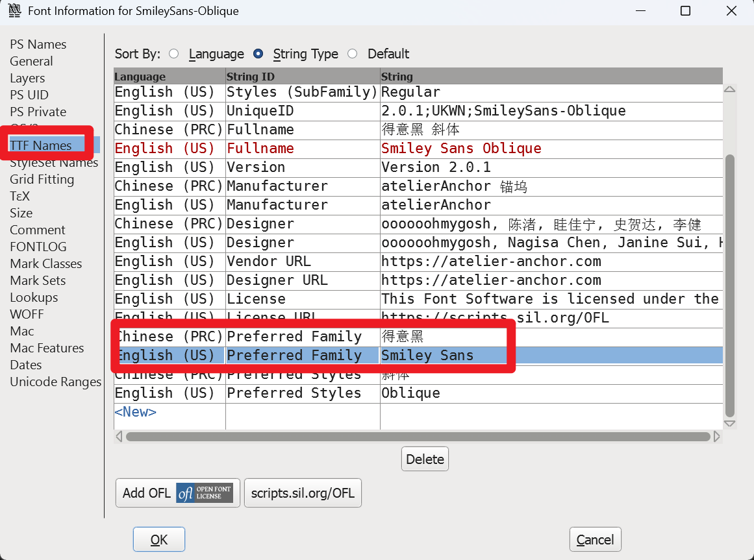Image resolution: width=754 pixels, height=560 pixels.
Task: Select the '2.0.1;UKWN;SmileySans-Oblique' UniqueID string
Action: tap(551, 111)
